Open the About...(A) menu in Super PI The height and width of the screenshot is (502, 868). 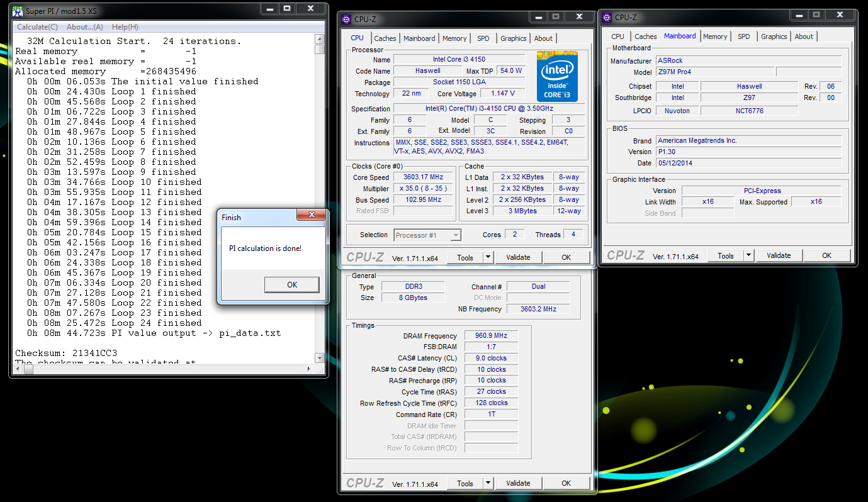pos(85,27)
